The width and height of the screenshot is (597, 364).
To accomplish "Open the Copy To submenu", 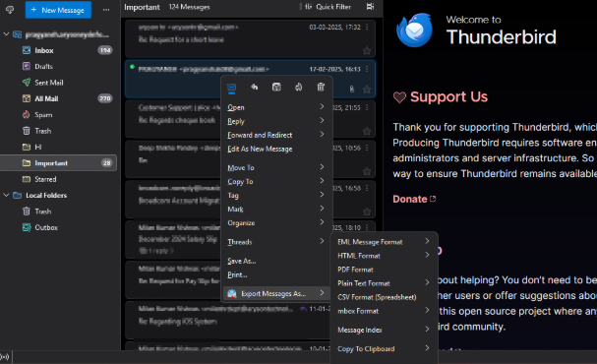I will pos(276,182).
